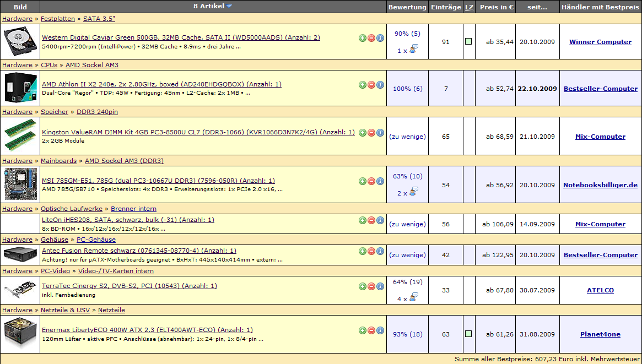Add one more AMD Athlon II X2 240e
642x364 pixels.
pos(363,85)
